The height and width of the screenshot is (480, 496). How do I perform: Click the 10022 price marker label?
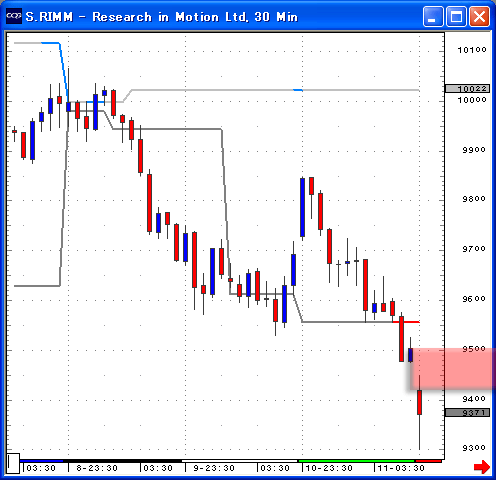468,89
